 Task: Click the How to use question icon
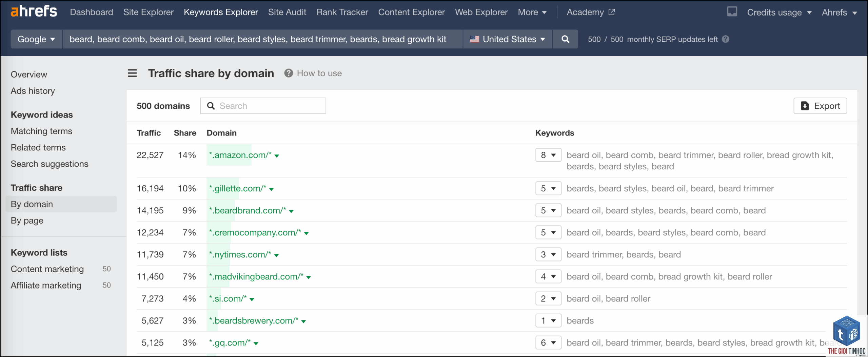pos(289,73)
